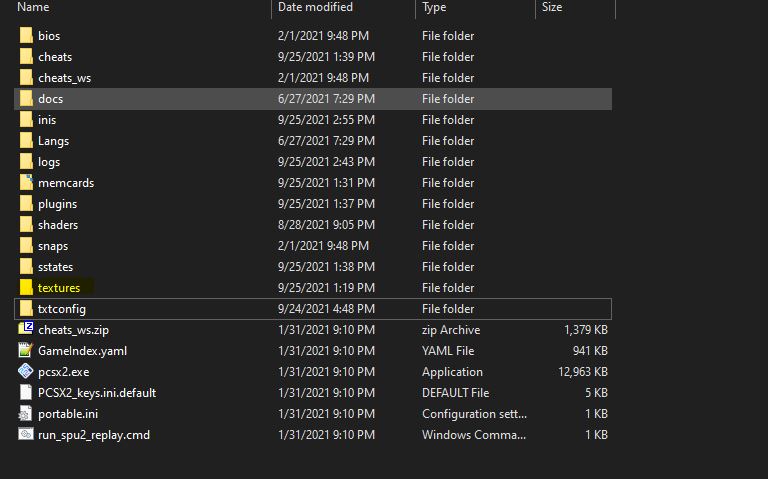Click the Application type cell
This screenshot has width=768, height=479.
(x=452, y=372)
